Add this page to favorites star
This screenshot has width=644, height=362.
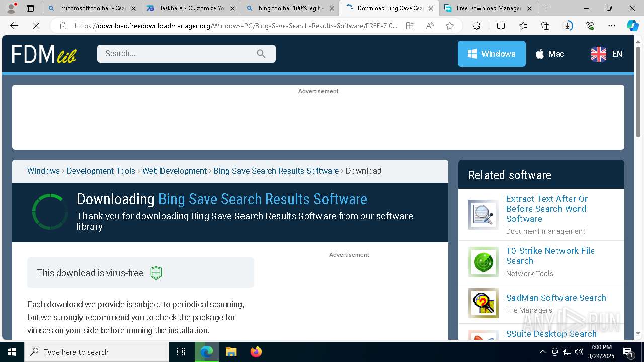(450, 26)
